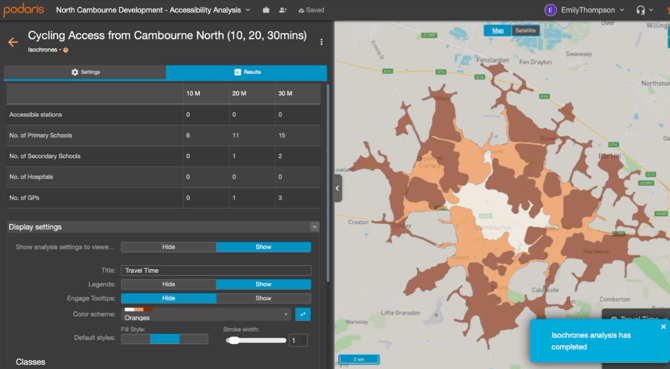Select the No. of Secondary Schools row
Image resolution: width=670 pixels, height=369 pixels.
pos(164,156)
